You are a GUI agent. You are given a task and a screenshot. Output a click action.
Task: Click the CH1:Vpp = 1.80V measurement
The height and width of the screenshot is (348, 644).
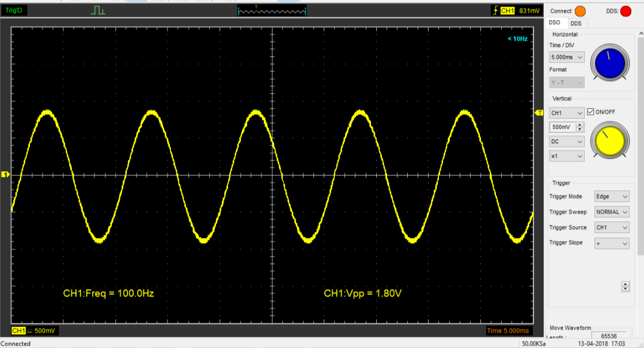[363, 293]
